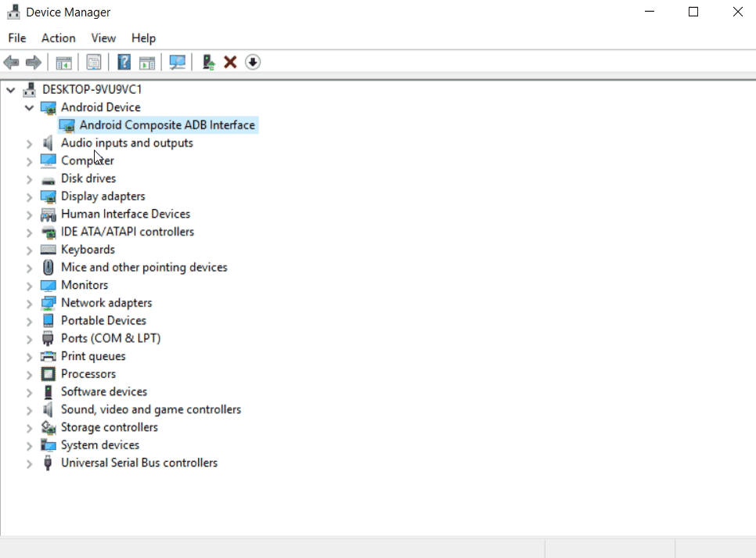Select the Portable Devices label
This screenshot has height=558, width=756.
coord(103,321)
